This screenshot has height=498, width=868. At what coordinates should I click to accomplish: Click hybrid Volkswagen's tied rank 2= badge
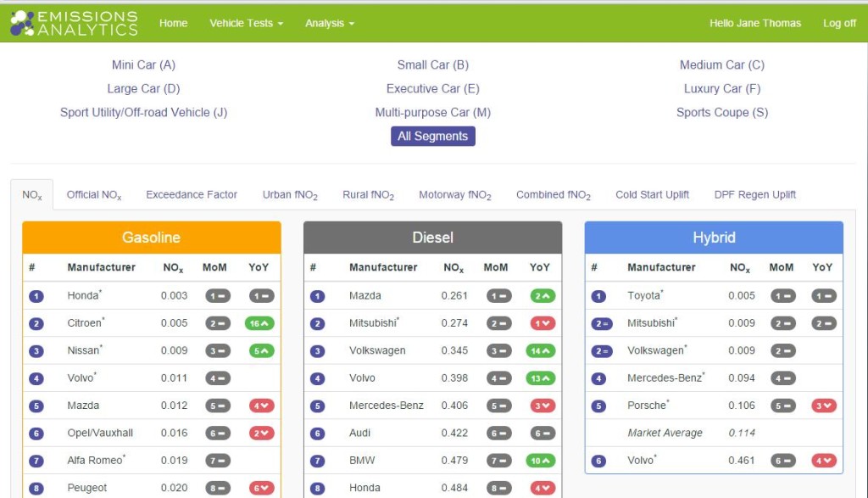602,350
